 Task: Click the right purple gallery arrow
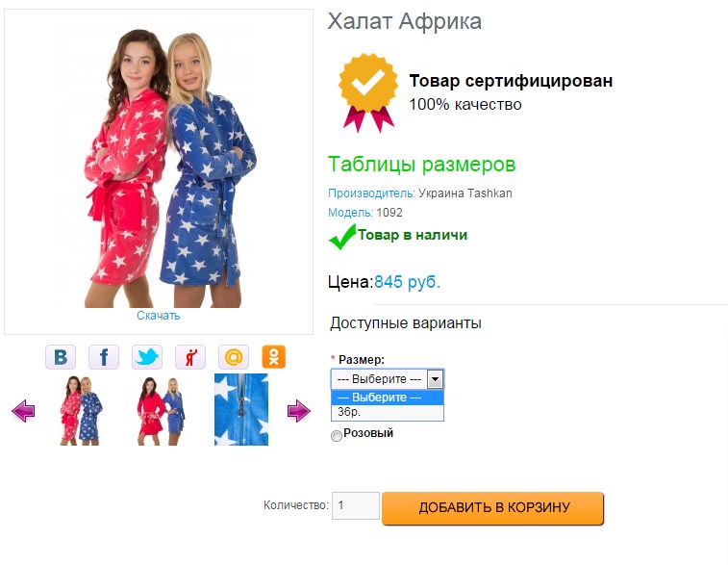(298, 411)
